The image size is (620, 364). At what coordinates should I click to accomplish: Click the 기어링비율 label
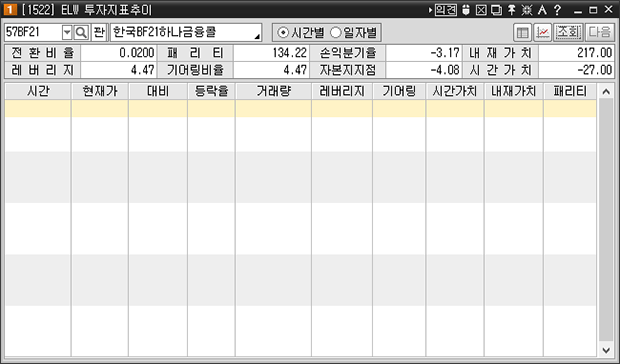pyautogui.click(x=195, y=70)
